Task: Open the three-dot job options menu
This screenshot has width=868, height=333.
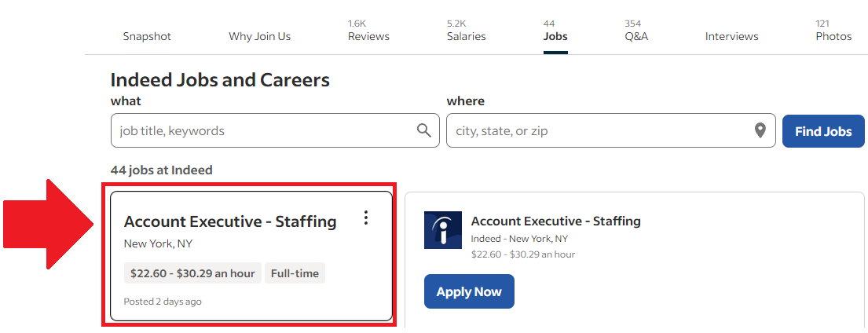Action: point(365,218)
